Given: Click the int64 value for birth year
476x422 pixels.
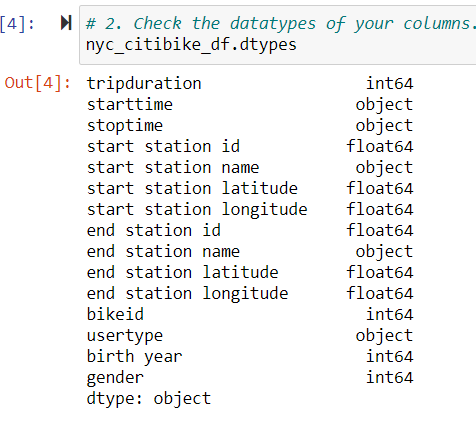Looking at the screenshot, I should coord(390,356).
